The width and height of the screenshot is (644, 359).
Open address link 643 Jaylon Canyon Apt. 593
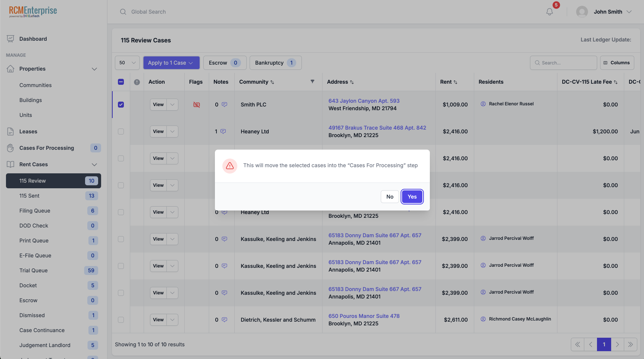click(363, 100)
